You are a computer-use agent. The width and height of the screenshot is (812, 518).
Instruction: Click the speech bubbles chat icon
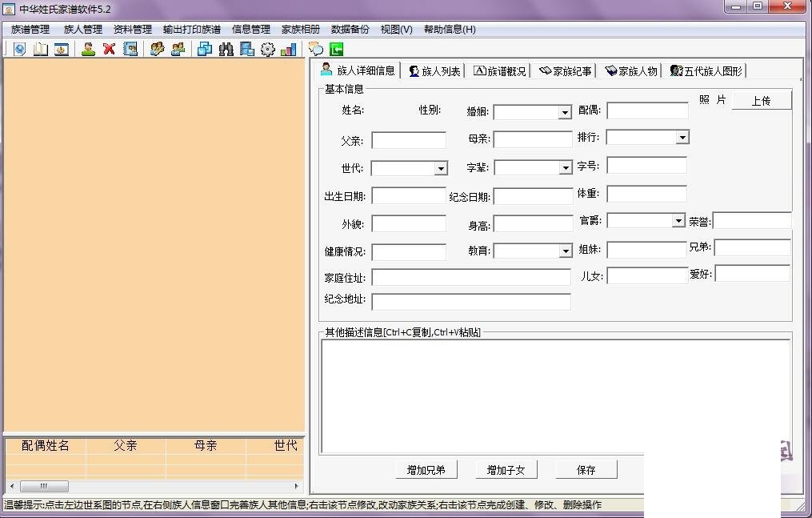tap(316, 50)
